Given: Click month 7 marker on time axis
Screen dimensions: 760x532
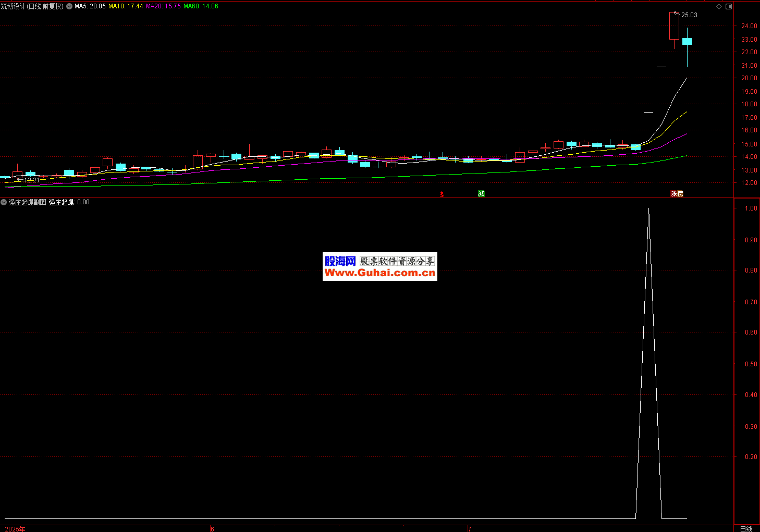Looking at the screenshot, I should (470, 529).
